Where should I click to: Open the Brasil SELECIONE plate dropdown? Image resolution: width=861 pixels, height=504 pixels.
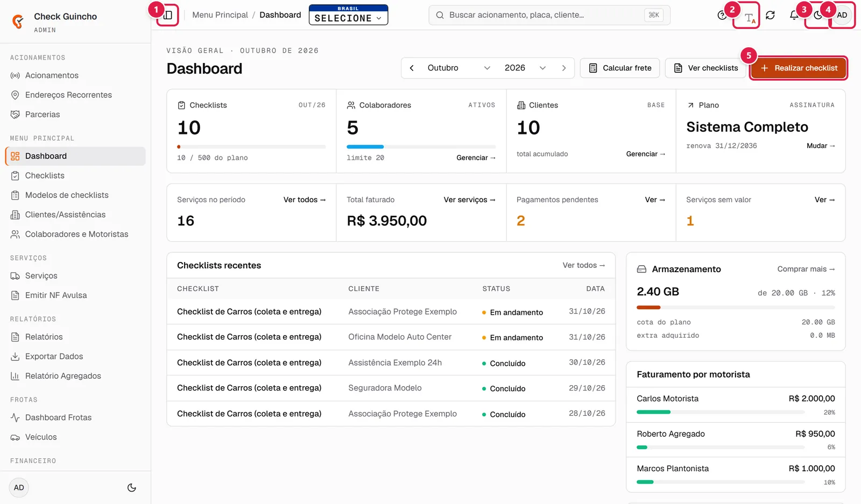click(x=348, y=15)
